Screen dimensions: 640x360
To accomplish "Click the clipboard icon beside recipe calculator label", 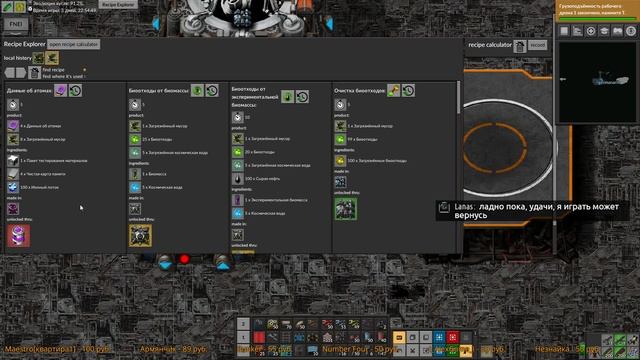I will point(520,46).
